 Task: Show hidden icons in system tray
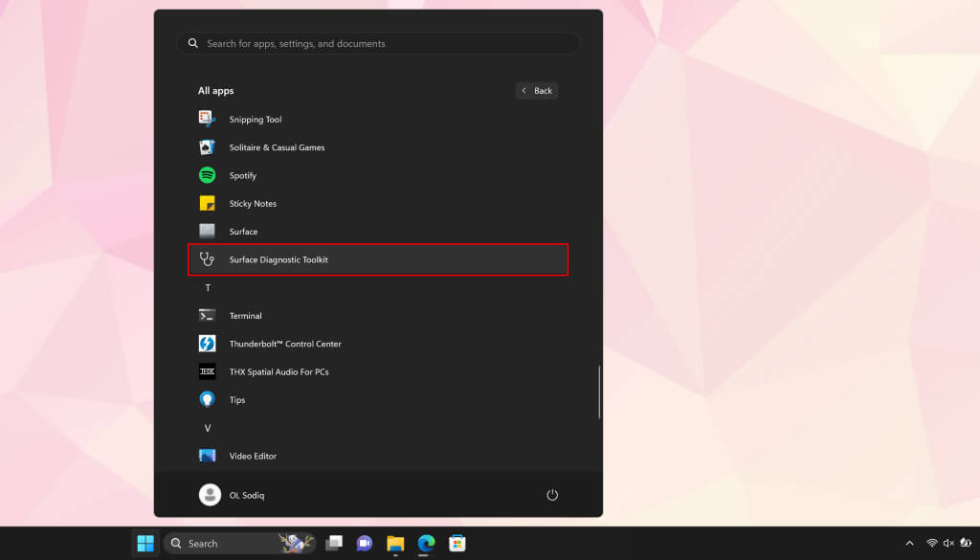[x=910, y=544]
